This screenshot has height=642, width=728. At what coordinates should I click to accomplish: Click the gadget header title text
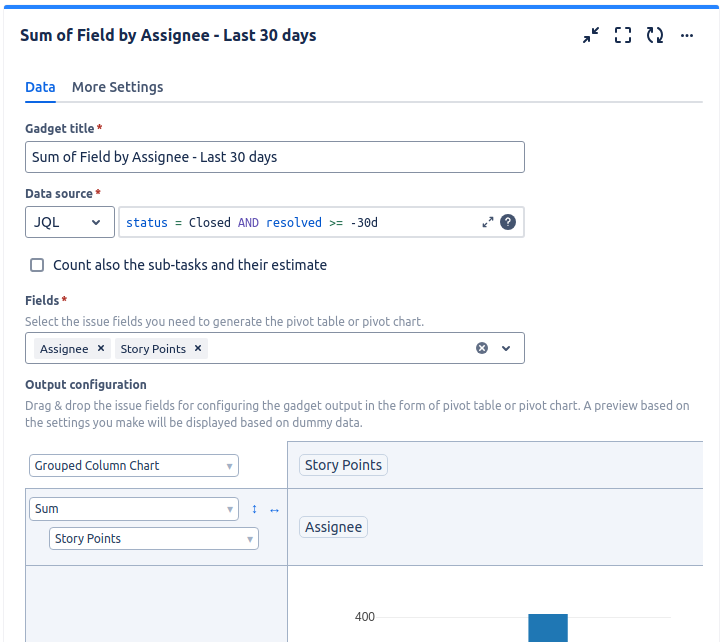click(168, 35)
